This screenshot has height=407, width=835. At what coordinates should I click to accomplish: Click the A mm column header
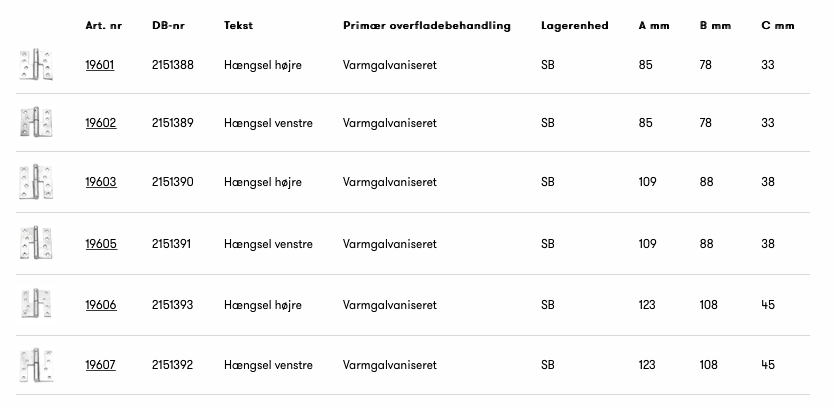(x=654, y=25)
